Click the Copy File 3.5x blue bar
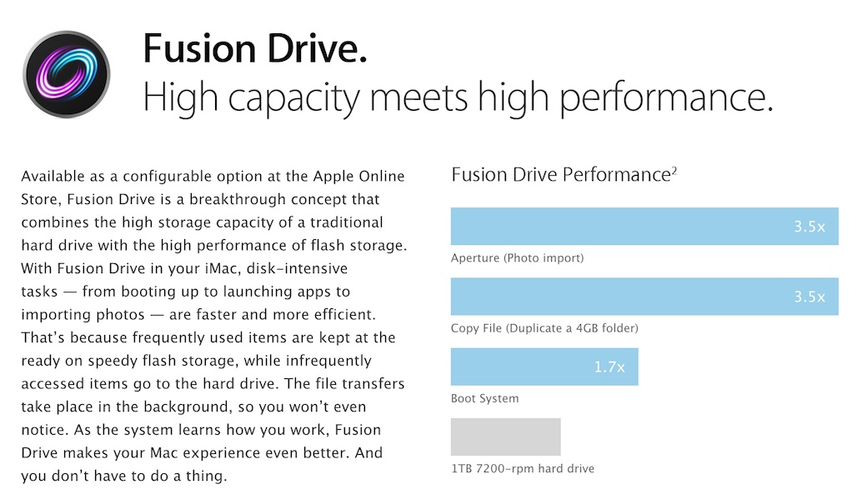This screenshot has height=504, width=867. [644, 297]
